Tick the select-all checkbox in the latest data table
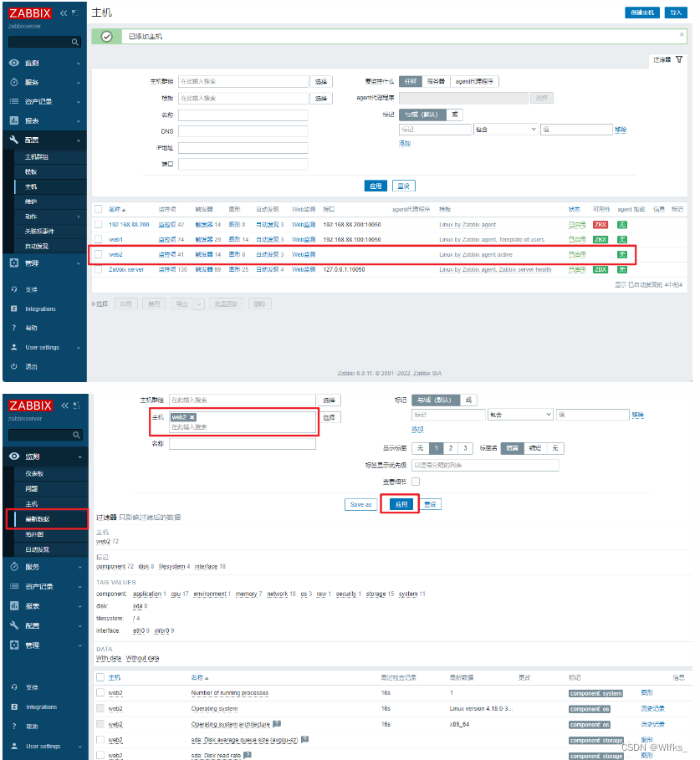This screenshot has width=700, height=760. pyautogui.click(x=100, y=677)
